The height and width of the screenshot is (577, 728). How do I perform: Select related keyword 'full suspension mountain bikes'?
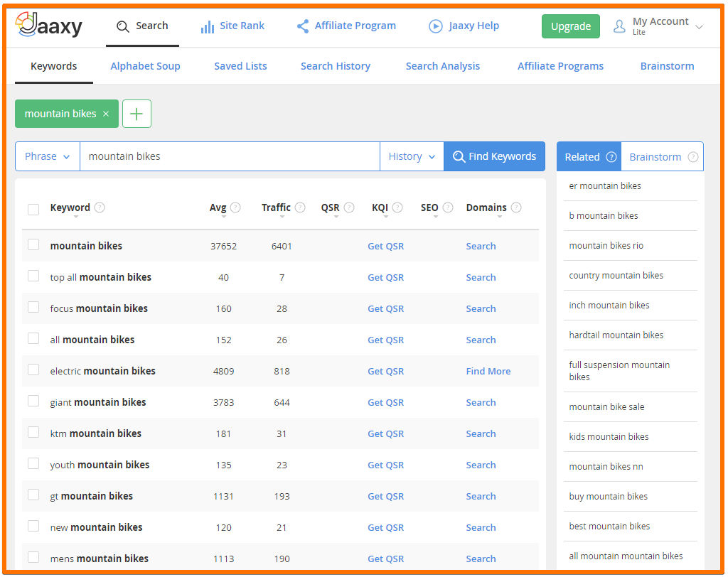coord(619,370)
